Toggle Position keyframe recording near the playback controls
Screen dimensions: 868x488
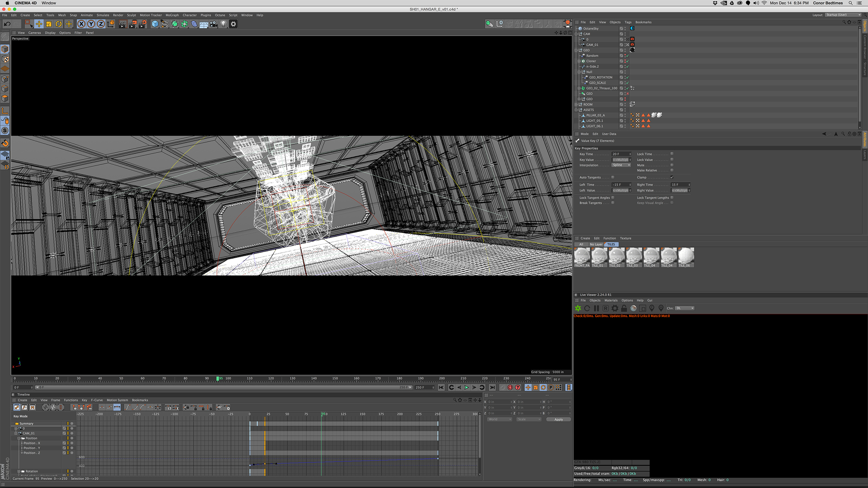tap(528, 387)
